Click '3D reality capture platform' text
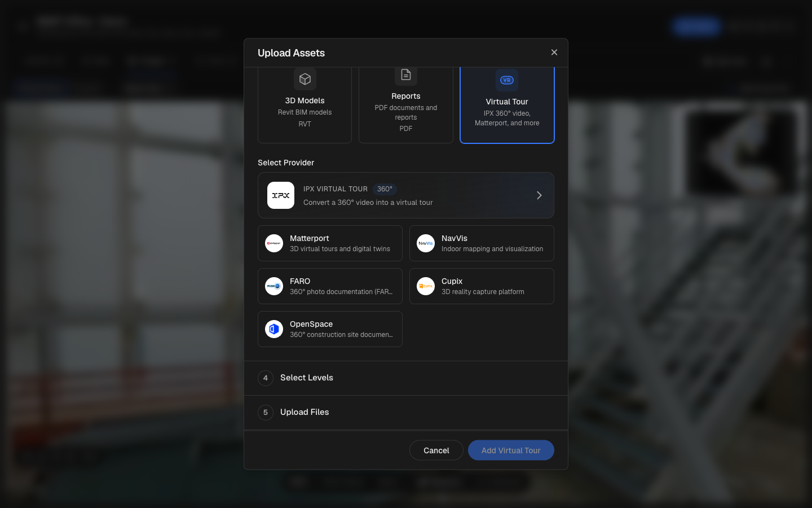Screen dimensions: 812x508 click(483, 292)
